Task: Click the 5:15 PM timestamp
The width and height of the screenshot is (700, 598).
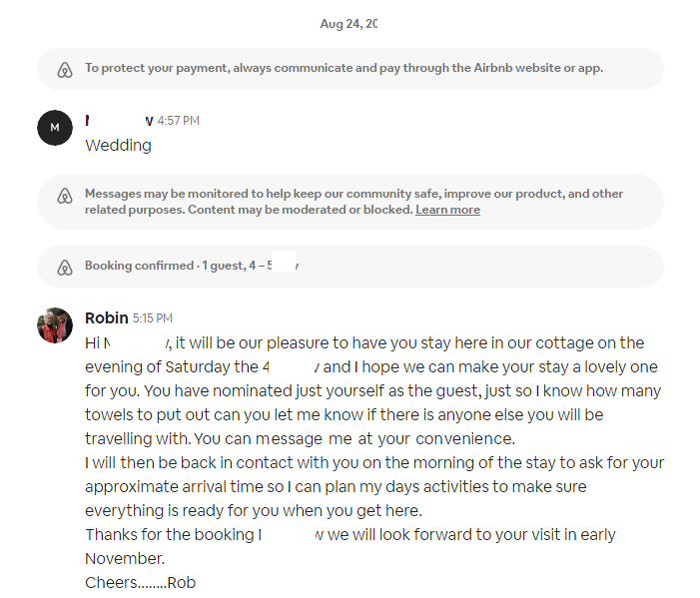Action: tap(153, 318)
